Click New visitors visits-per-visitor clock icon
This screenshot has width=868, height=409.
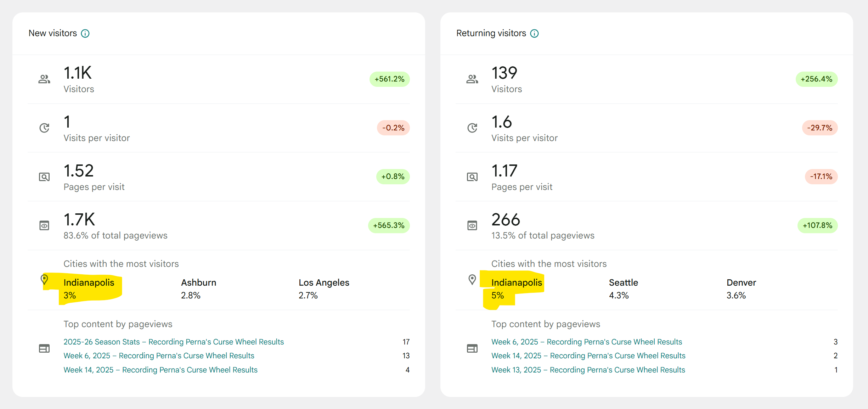(44, 128)
